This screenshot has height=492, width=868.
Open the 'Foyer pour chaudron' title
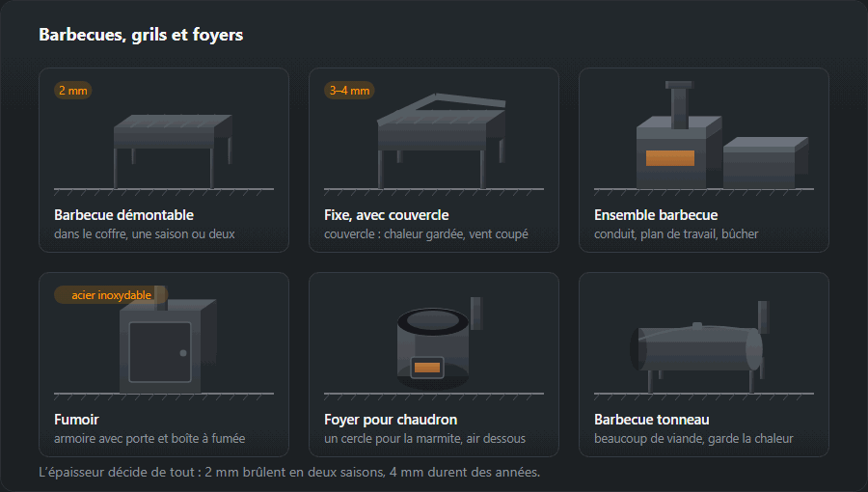391,420
